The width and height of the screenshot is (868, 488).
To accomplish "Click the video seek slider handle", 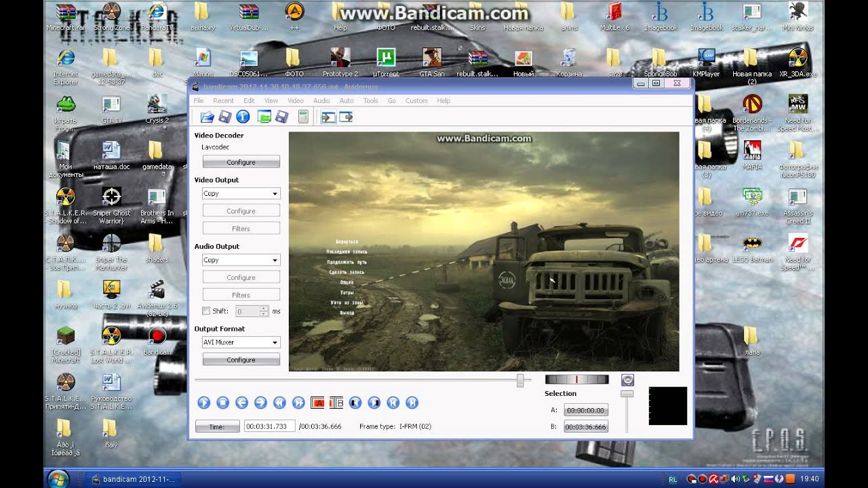I will click(520, 380).
